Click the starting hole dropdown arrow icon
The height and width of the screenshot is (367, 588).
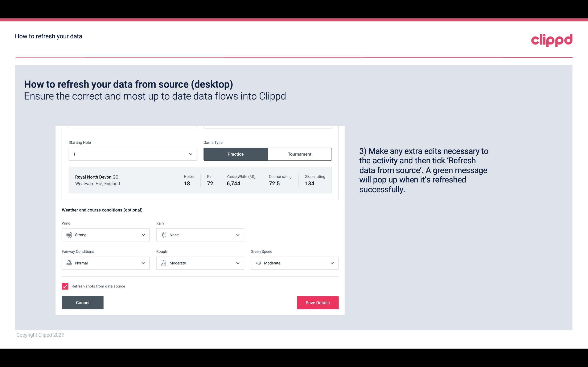pyautogui.click(x=190, y=154)
